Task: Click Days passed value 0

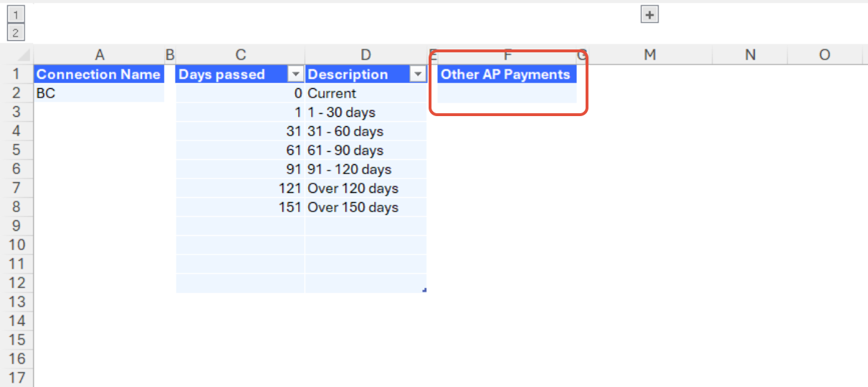Action: [239, 93]
